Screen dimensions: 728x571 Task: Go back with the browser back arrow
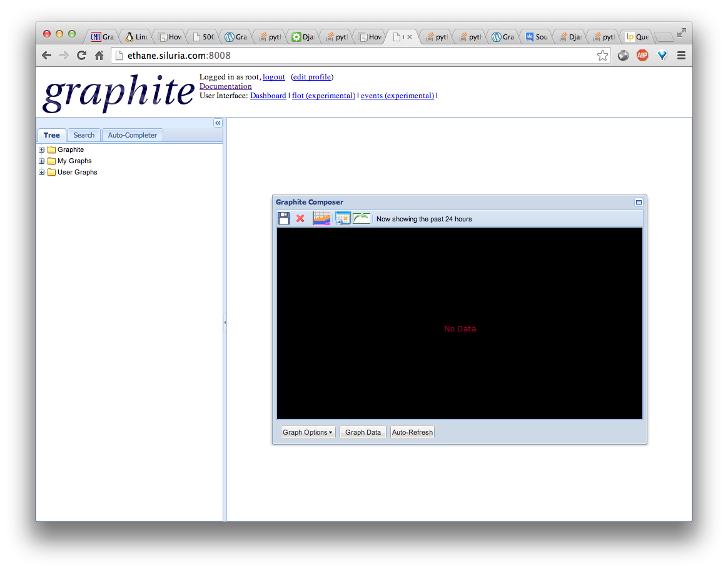[46, 56]
